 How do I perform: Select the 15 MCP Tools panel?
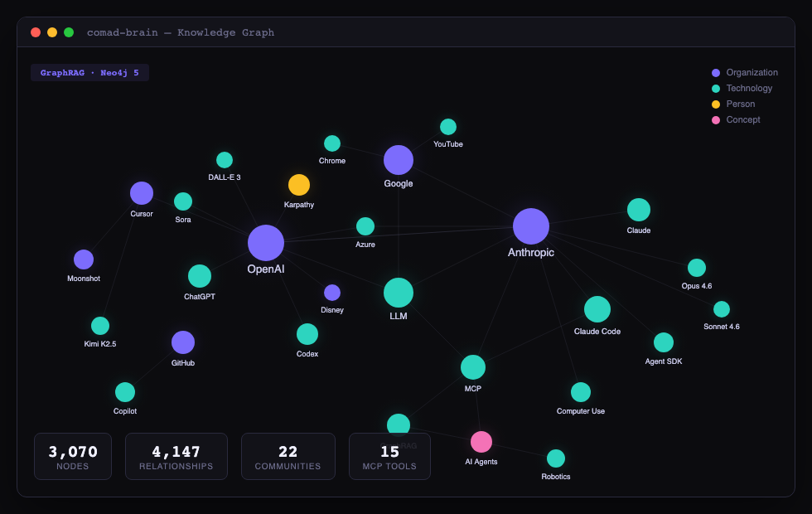click(x=389, y=456)
